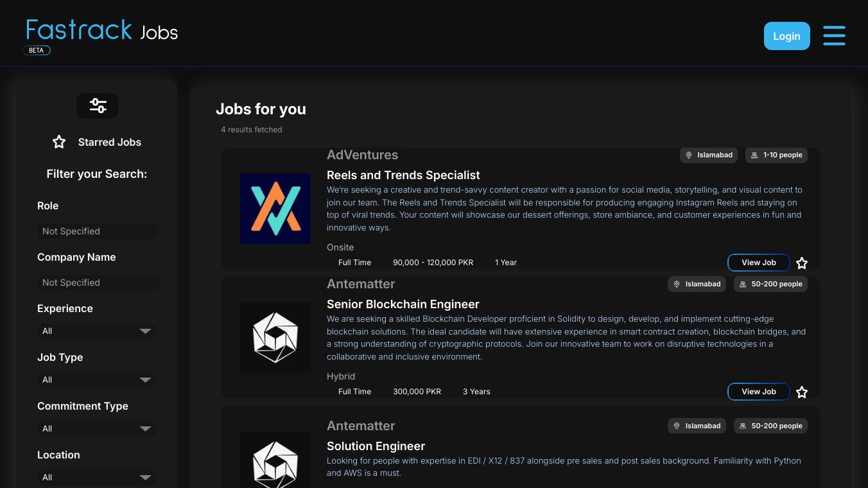Viewport: 868px width, 488px height.
Task: Click the Starred Jobs star icon
Action: pyautogui.click(x=59, y=142)
